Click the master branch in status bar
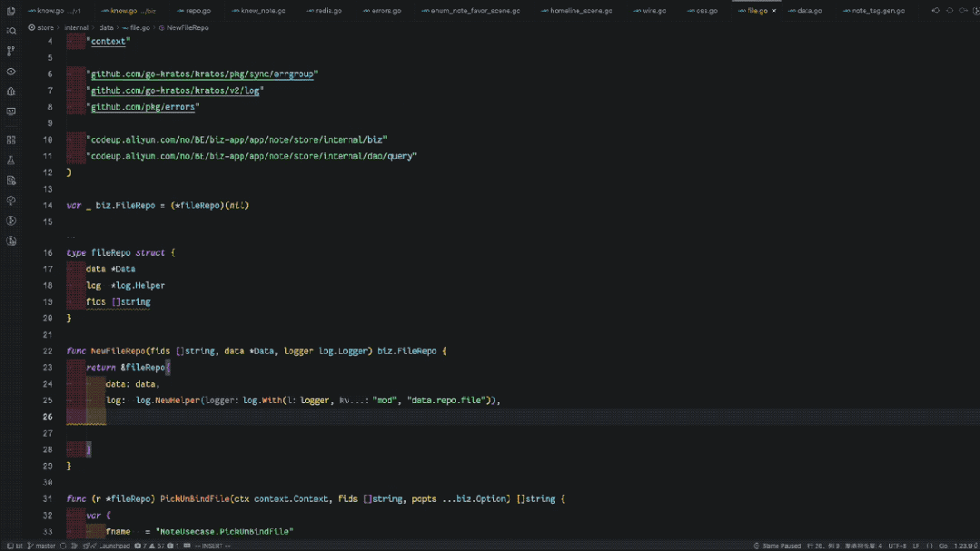This screenshot has width=980, height=551. pyautogui.click(x=41, y=546)
